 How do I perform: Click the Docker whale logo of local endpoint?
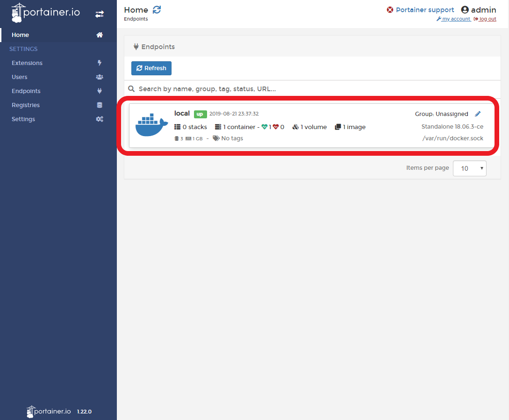tap(151, 125)
